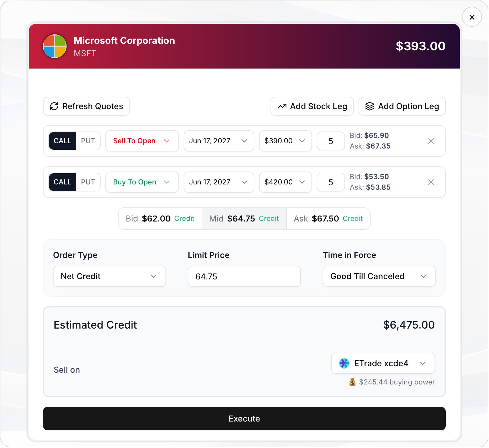Open the Sell To Open action dropdown
This screenshot has height=448, width=489.
coord(142,141)
